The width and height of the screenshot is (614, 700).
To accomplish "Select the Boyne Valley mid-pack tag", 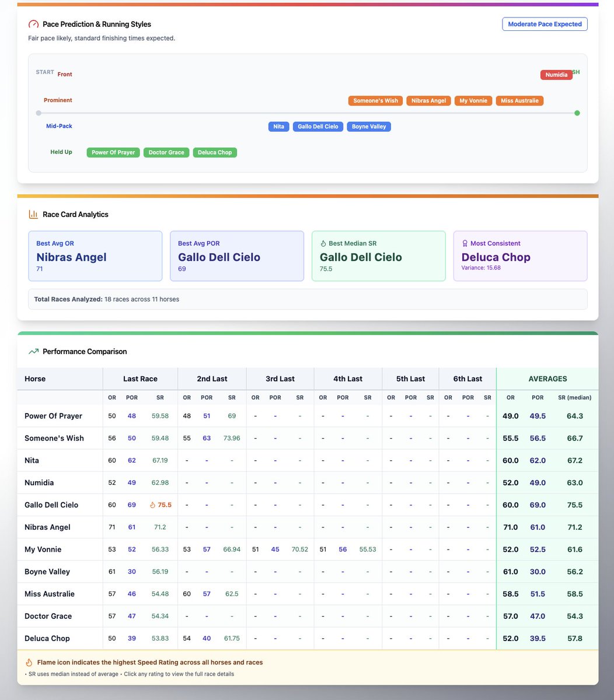I will 369,127.
